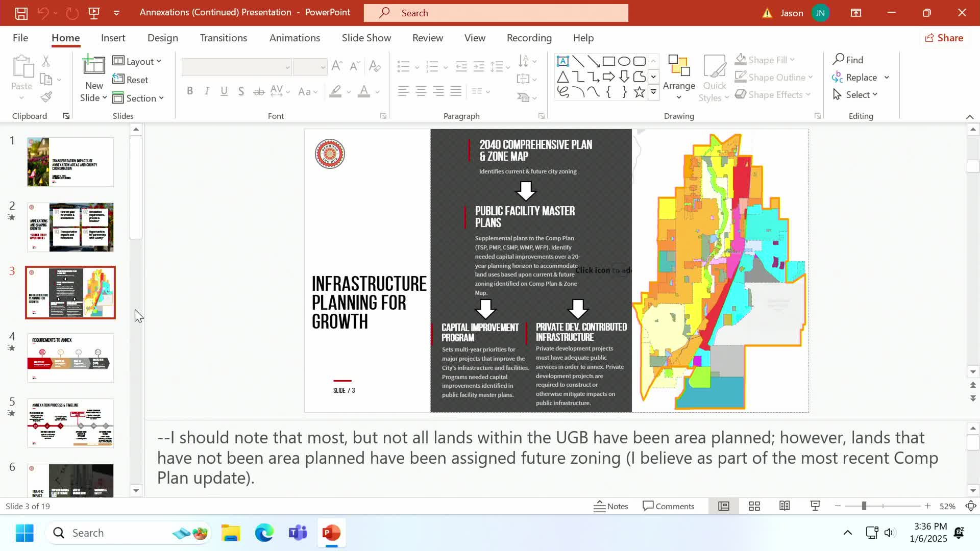Select the star shape in gallery
The width and height of the screenshot is (980, 551).
[x=639, y=92]
